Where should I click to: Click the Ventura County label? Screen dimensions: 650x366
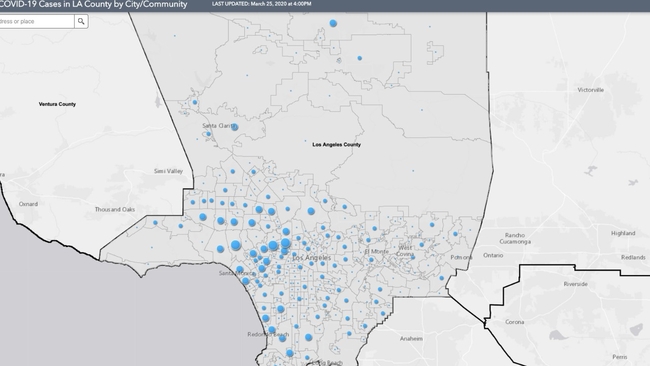[x=57, y=104]
